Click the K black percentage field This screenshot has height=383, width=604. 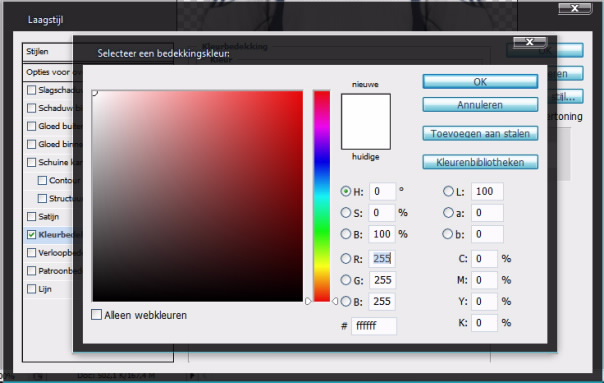(x=484, y=323)
